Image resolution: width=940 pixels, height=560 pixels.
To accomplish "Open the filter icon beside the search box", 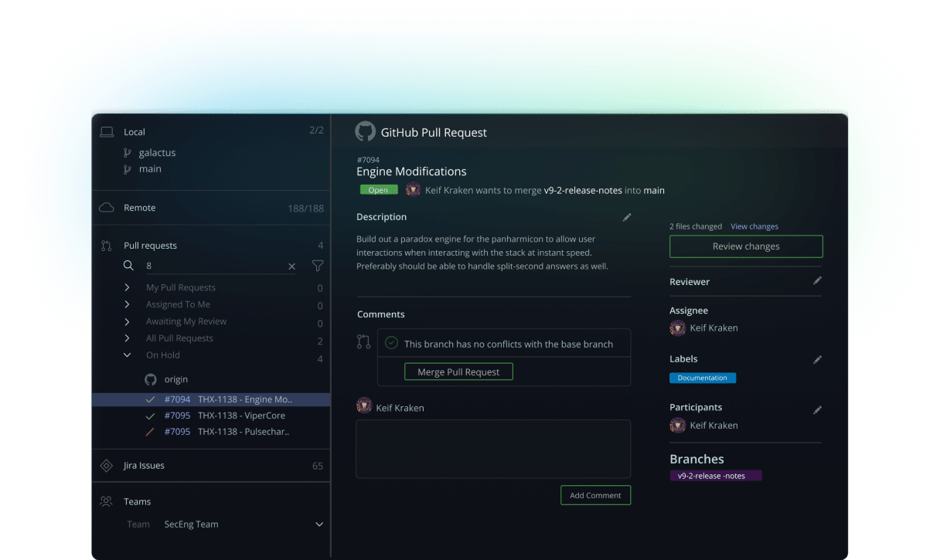I will click(x=317, y=266).
